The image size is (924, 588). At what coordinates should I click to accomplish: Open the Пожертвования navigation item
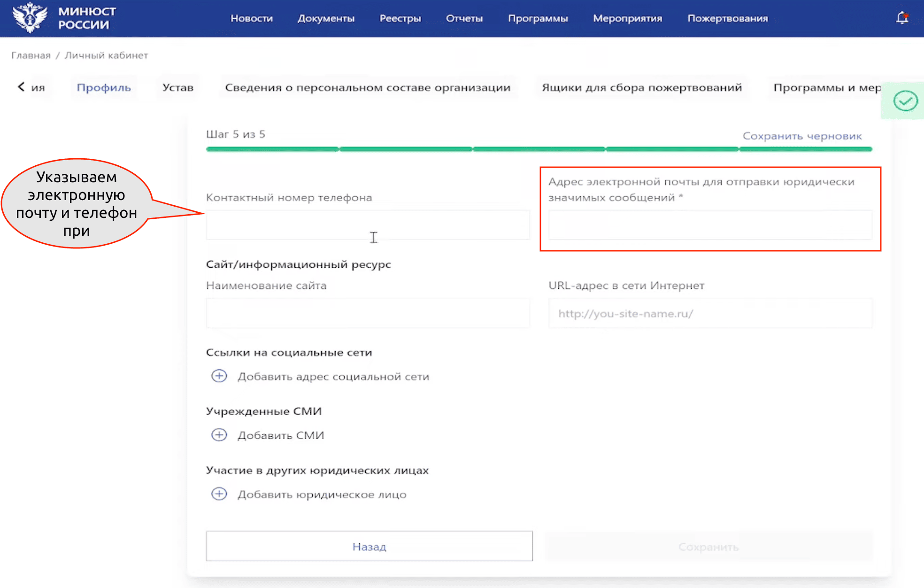click(x=727, y=18)
